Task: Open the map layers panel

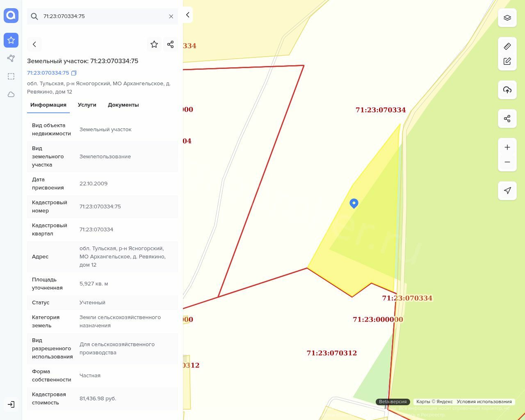Action: click(507, 18)
